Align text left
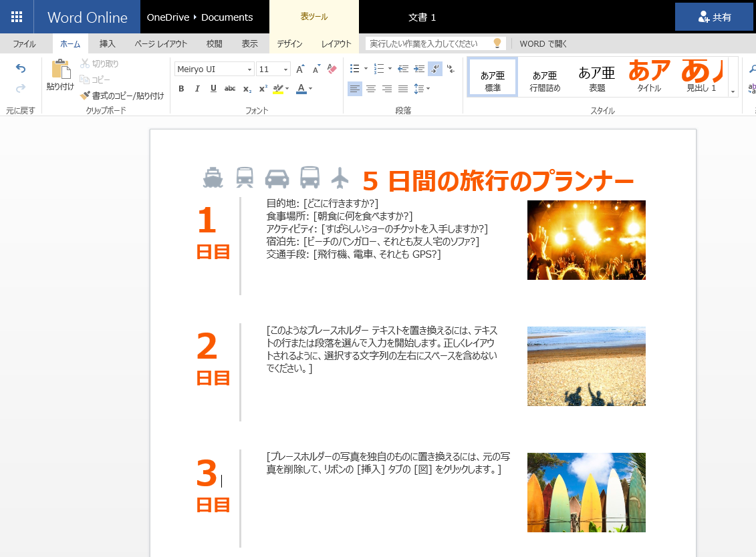Screen dimensions: 756x557 pos(355,89)
